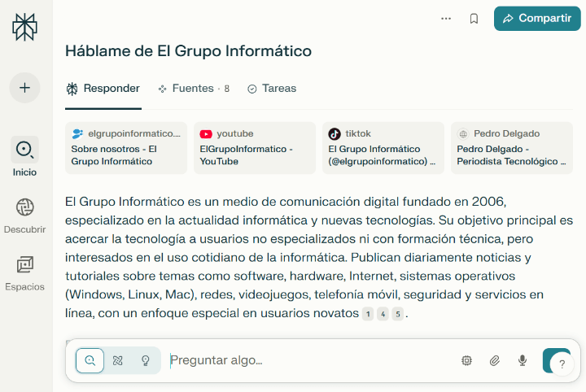Select the search mode magnifier toggle

click(90, 360)
